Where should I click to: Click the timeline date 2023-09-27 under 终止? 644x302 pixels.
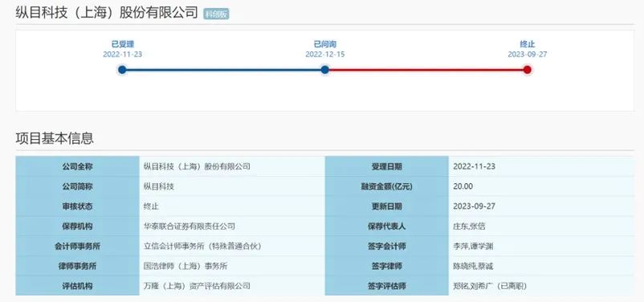(528, 55)
